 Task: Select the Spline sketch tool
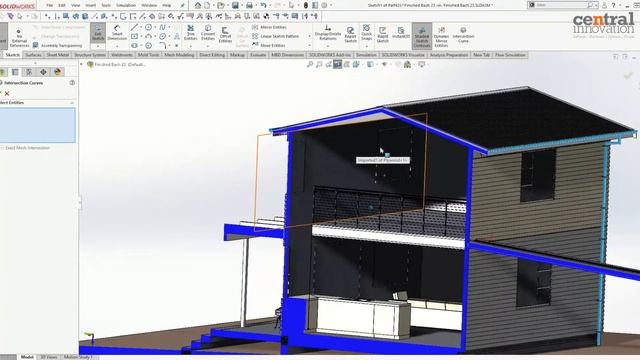[x=162, y=27]
